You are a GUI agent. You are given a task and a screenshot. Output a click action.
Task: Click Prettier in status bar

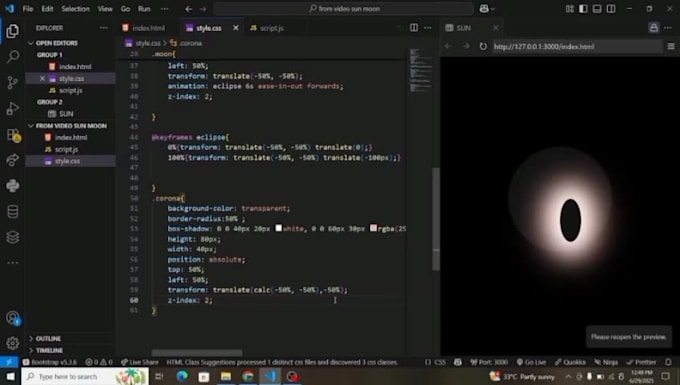[641, 362]
